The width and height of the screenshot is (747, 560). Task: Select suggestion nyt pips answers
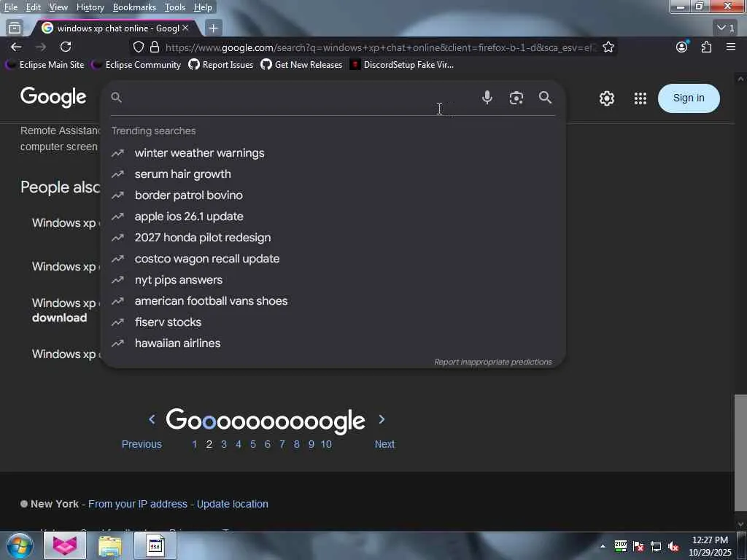click(333, 279)
